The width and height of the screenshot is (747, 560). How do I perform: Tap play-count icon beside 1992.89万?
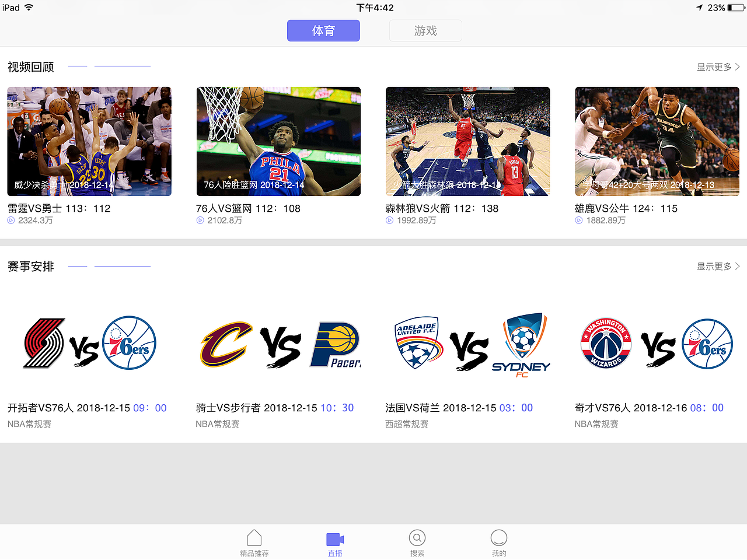pos(389,220)
